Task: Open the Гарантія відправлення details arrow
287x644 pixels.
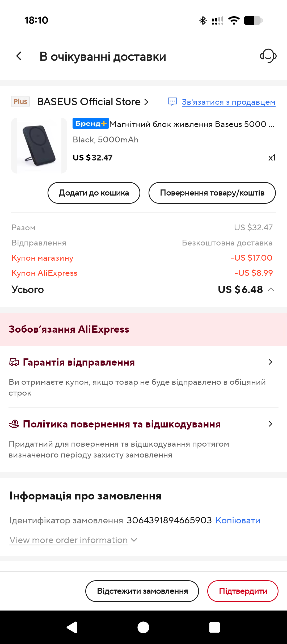Action: click(270, 362)
